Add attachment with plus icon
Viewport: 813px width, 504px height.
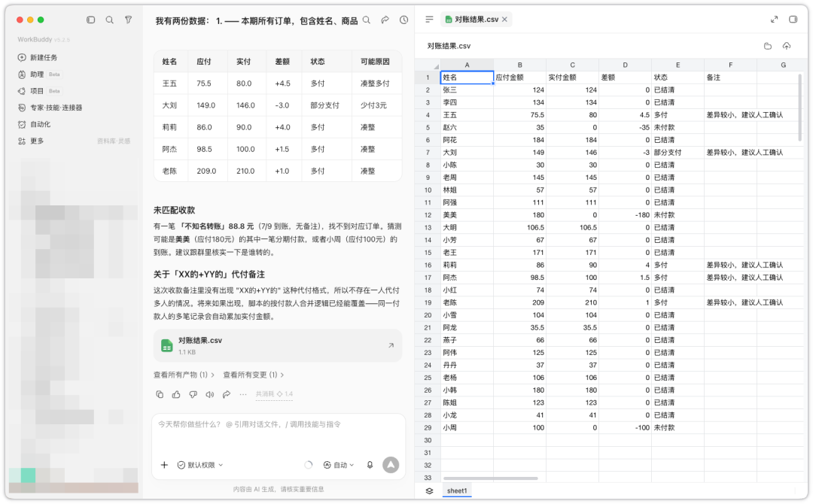click(164, 465)
